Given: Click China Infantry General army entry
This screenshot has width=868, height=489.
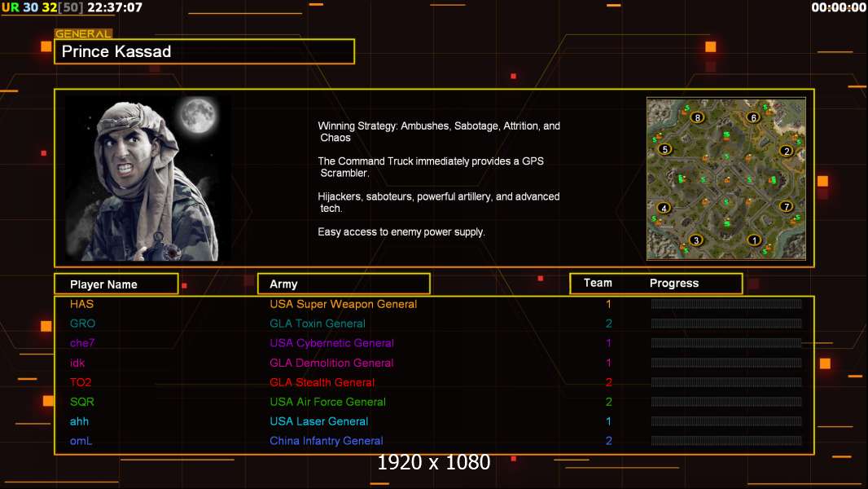Looking at the screenshot, I should (326, 441).
